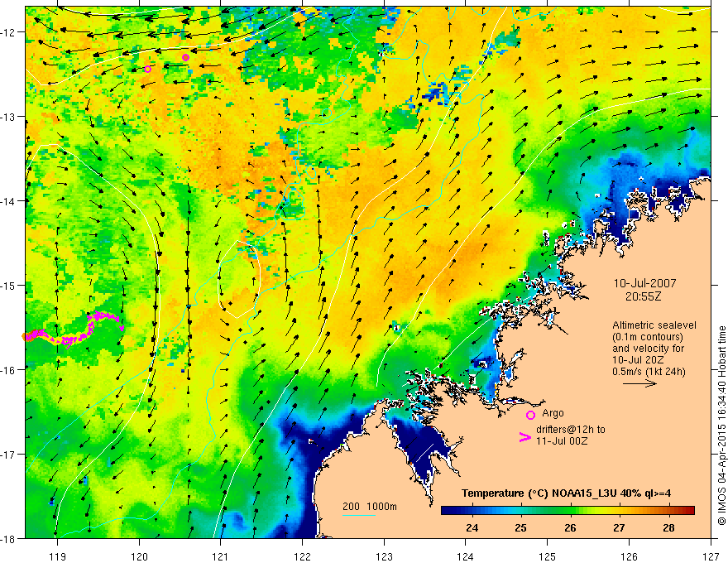The image size is (728, 563).
Task: Click the colorbar tick label 24
Action: (x=472, y=527)
